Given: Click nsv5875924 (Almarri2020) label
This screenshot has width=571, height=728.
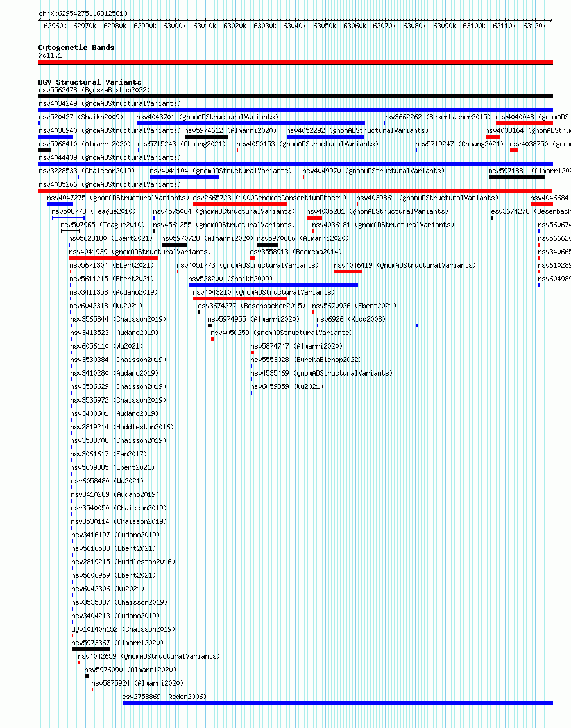Looking at the screenshot, I should click(137, 683).
